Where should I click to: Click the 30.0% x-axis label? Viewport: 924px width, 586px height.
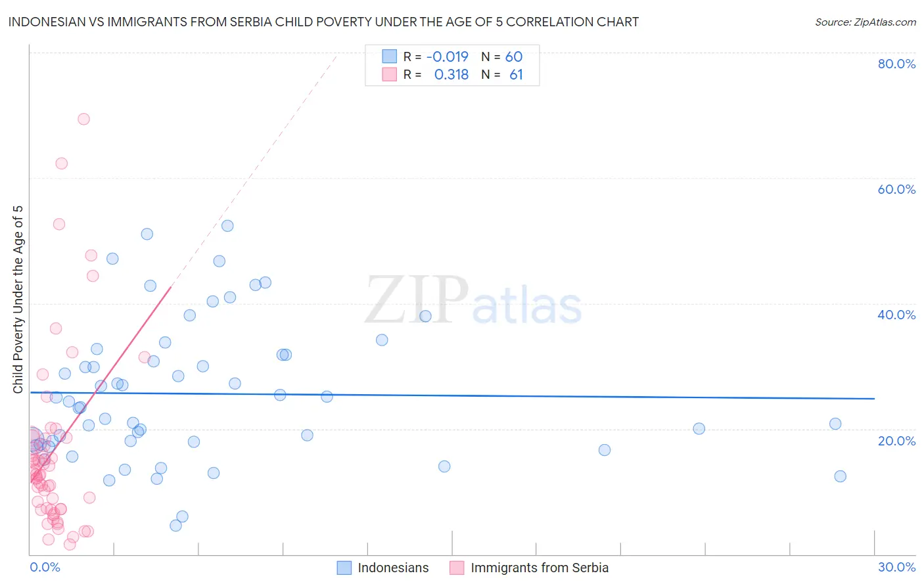point(896,567)
